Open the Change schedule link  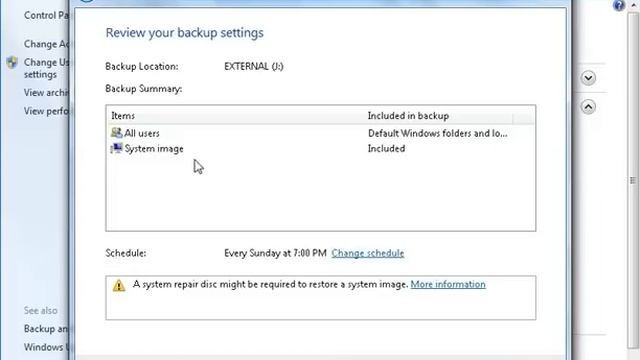click(368, 253)
